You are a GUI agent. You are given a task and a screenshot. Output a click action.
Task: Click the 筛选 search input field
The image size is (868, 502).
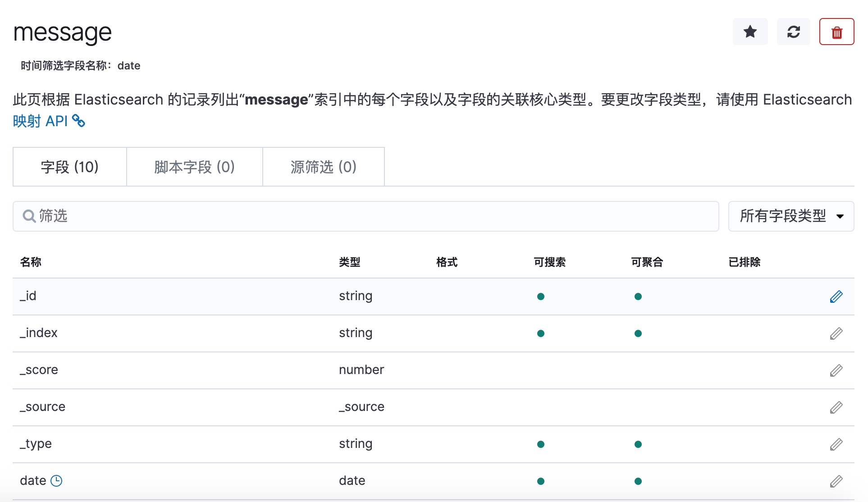[365, 216]
